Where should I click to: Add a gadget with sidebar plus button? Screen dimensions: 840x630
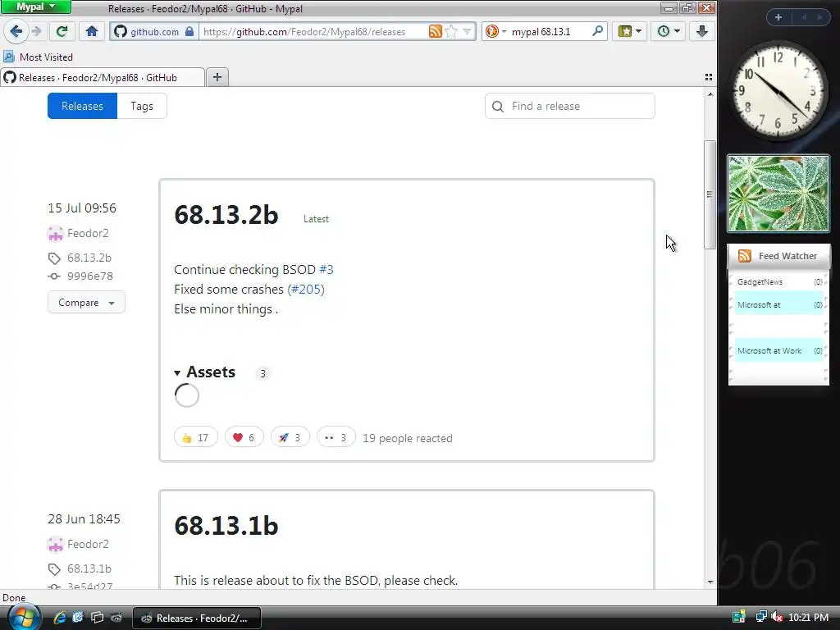pos(778,17)
